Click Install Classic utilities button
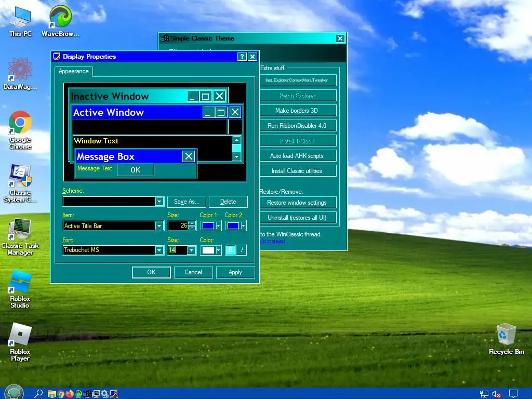Image resolution: width=532 pixels, height=399 pixels. pos(298,171)
